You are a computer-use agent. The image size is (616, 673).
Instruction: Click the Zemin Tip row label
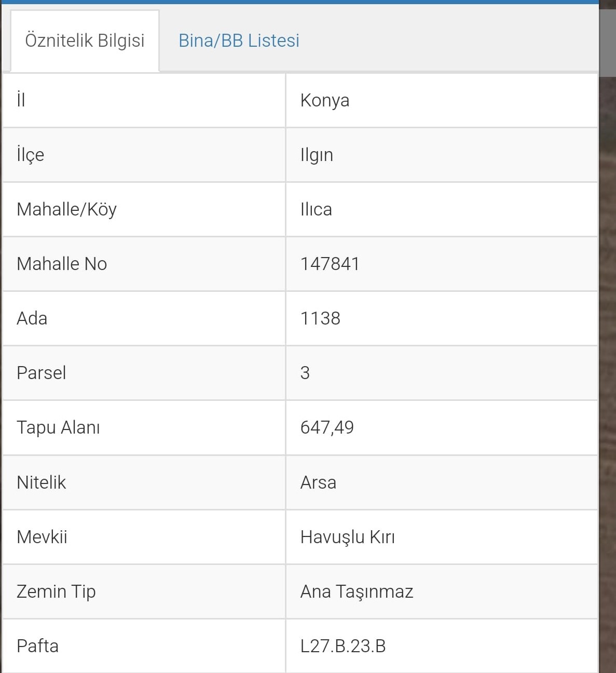coord(56,591)
